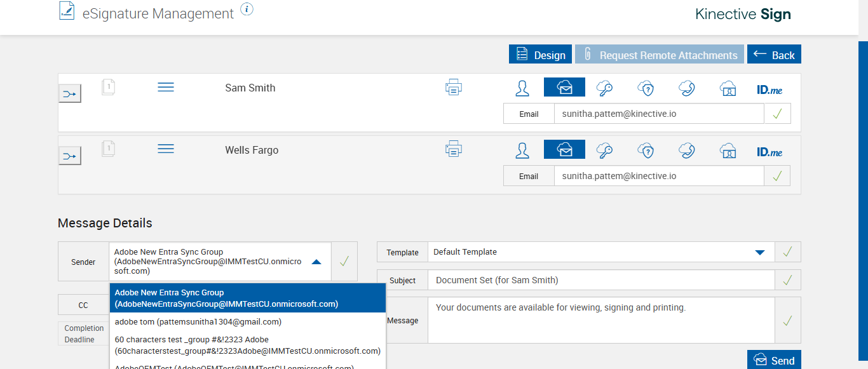
Task: Select adobe tom sender option
Action: [x=248, y=322]
